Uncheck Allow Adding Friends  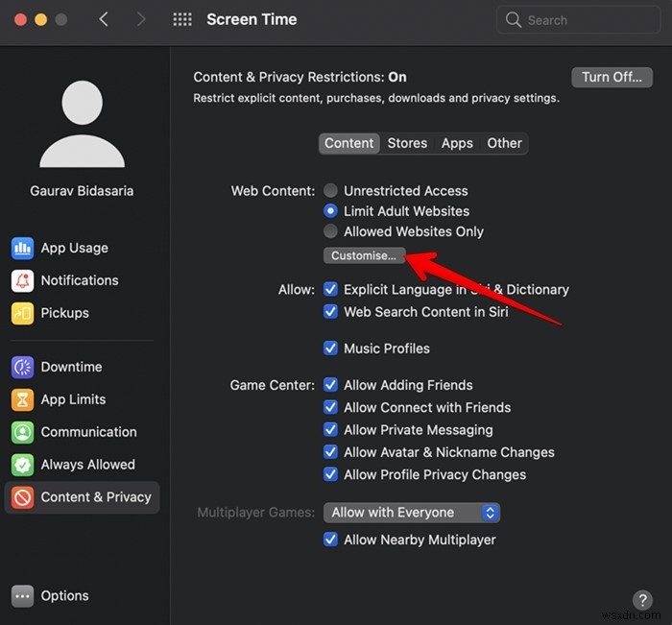[x=330, y=385]
